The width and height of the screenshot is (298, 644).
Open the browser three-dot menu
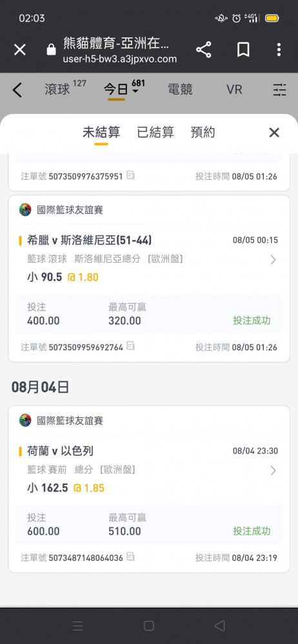(x=279, y=50)
